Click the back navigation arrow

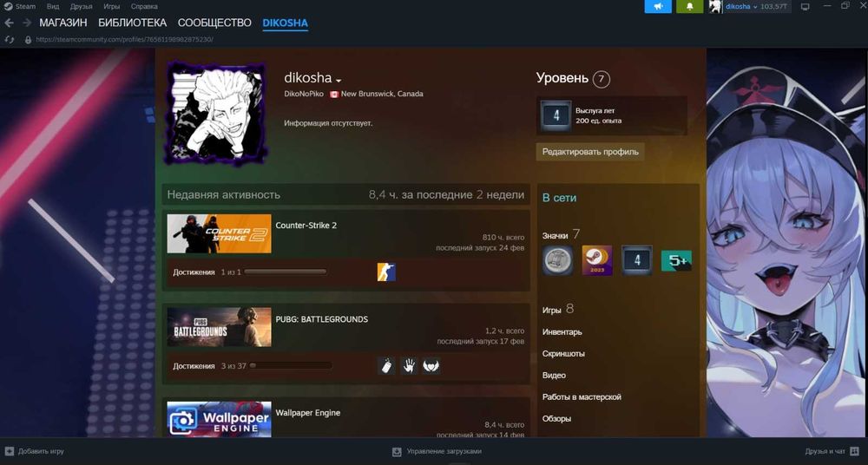(9, 23)
